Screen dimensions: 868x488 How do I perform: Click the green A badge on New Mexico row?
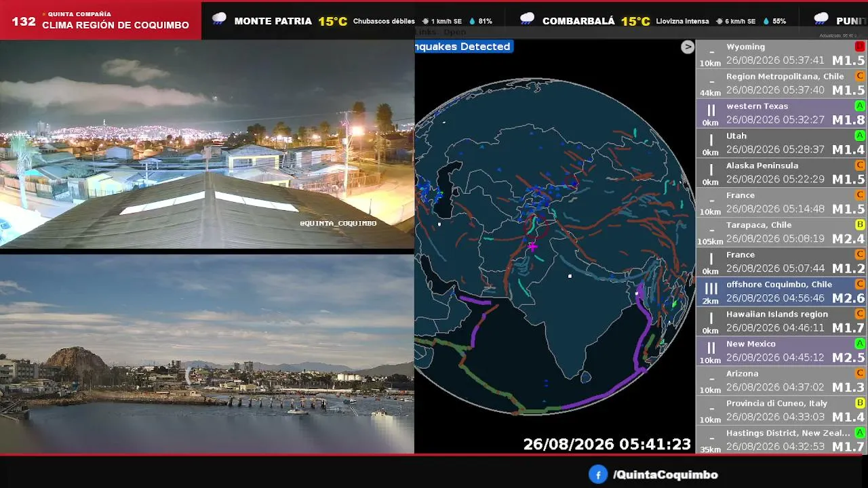point(860,344)
